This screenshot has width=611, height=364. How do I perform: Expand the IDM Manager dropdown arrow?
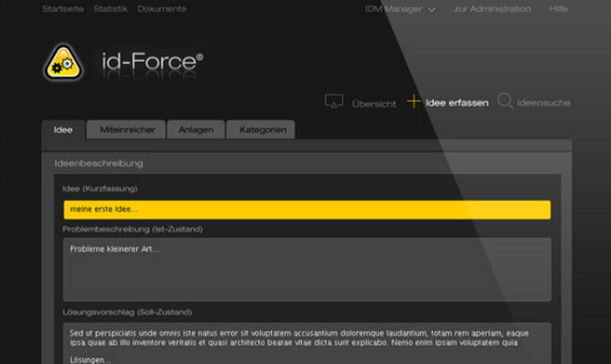[432, 10]
